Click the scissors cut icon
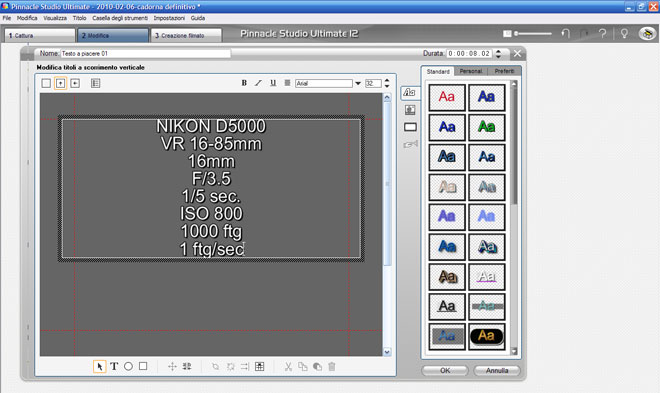The height and width of the screenshot is (393, 660). pos(288,366)
